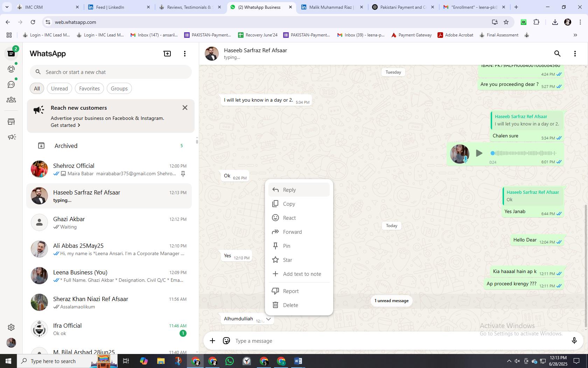
Task: Focus the Search or start new chat field
Action: click(x=111, y=72)
